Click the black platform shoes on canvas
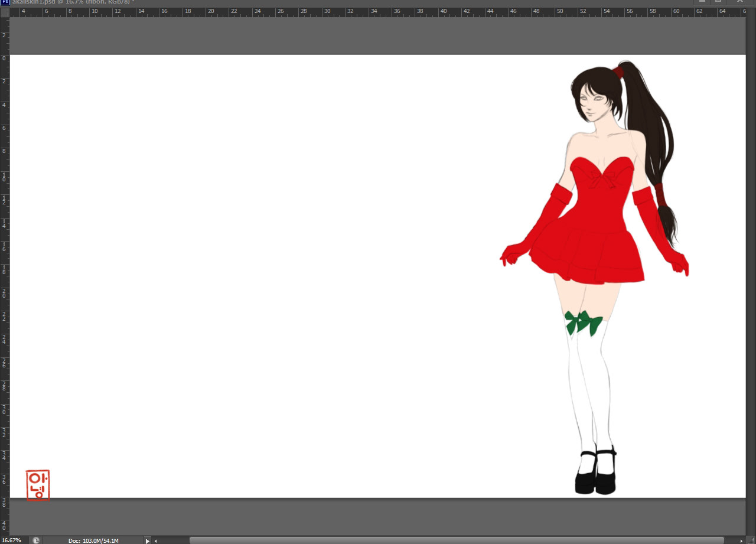 [596, 471]
